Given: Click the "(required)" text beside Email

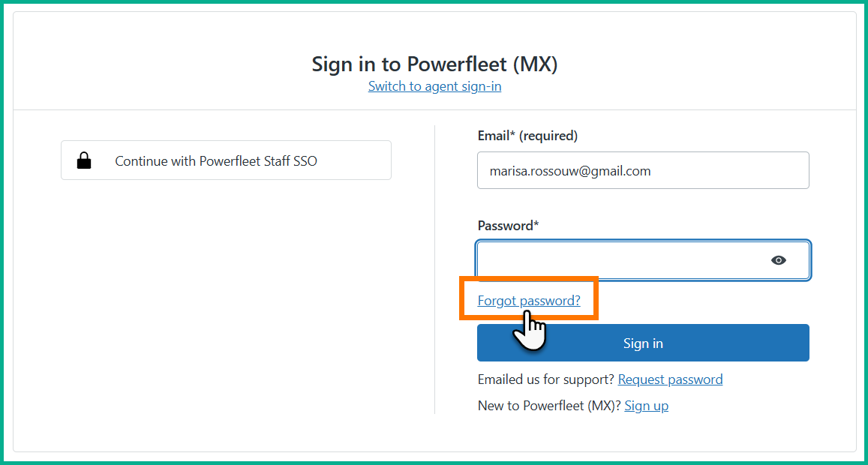Looking at the screenshot, I should click(548, 136).
